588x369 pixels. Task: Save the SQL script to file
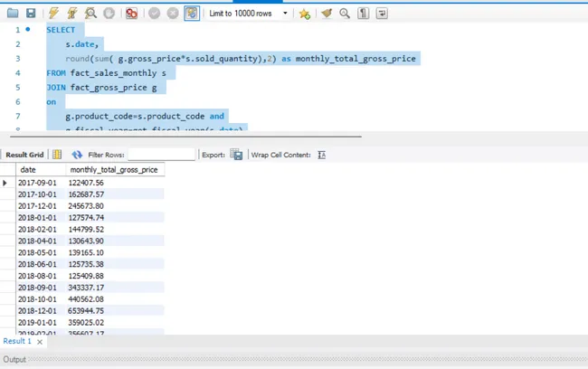coord(31,14)
